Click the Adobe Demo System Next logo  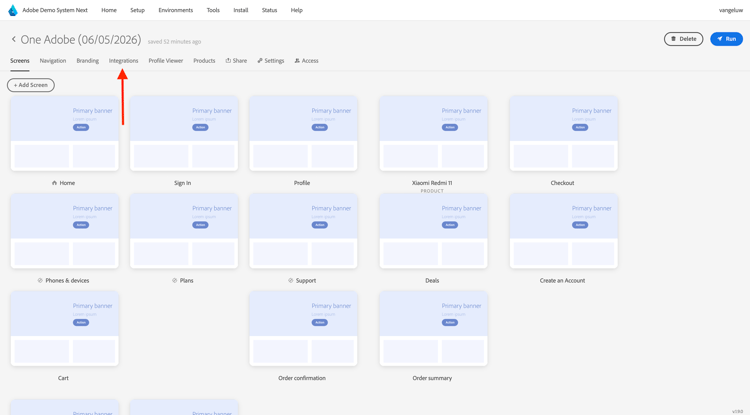13,10
